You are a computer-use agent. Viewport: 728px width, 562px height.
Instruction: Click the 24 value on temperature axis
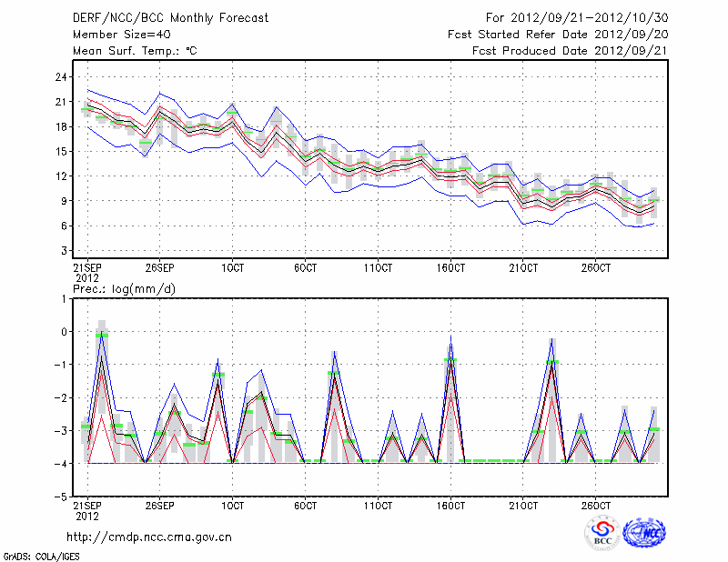pyautogui.click(x=62, y=77)
